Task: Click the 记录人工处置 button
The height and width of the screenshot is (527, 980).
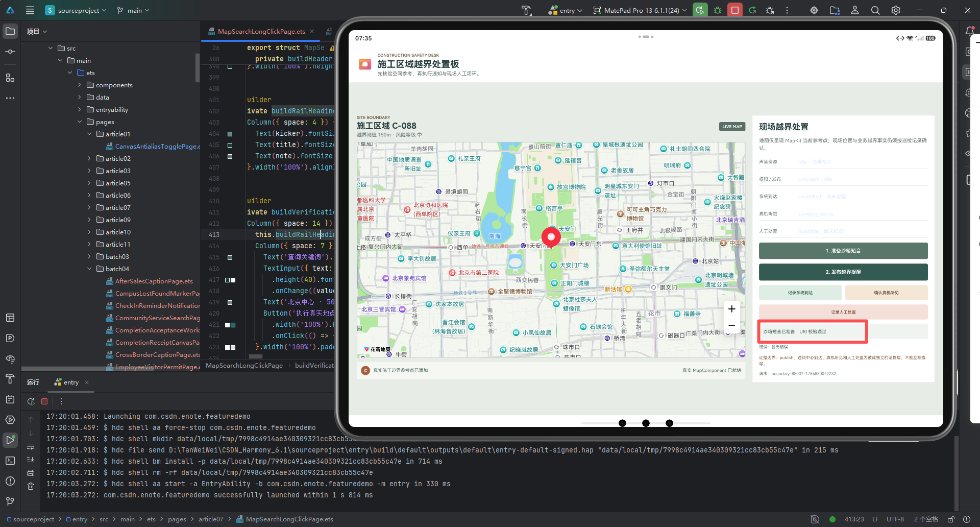Action: point(843,312)
